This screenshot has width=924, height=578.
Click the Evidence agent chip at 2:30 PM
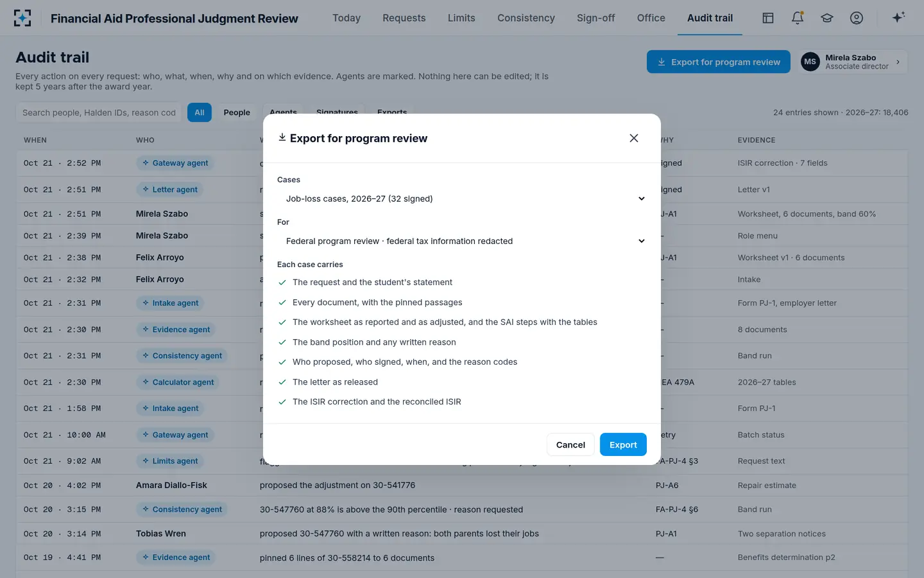175,329
